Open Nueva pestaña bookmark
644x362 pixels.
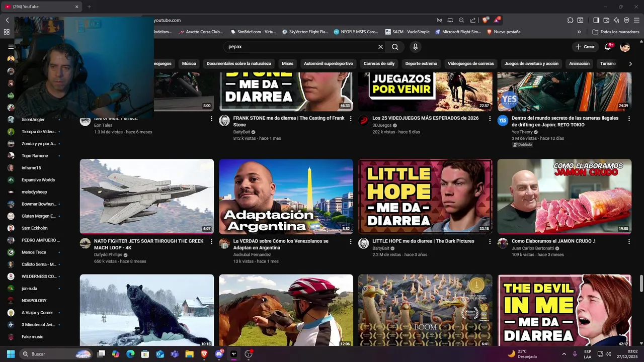click(504, 32)
